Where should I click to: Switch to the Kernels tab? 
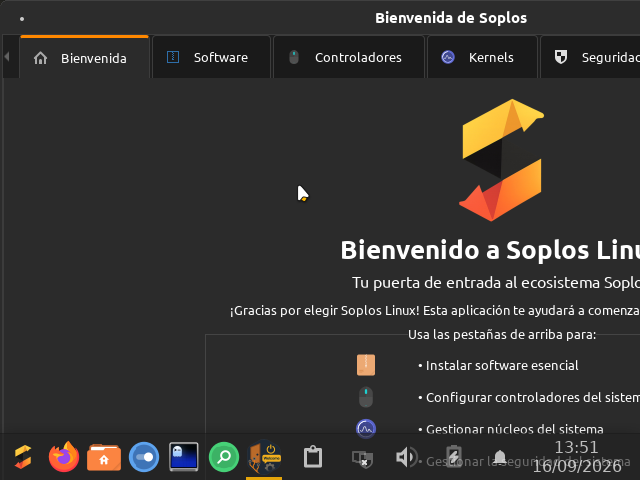[x=482, y=58]
